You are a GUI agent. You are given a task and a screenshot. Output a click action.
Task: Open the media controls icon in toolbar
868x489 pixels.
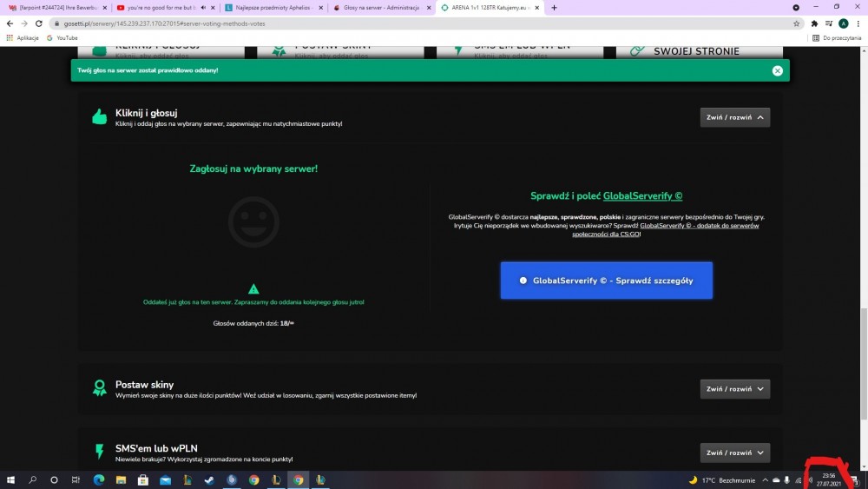pos(829,23)
